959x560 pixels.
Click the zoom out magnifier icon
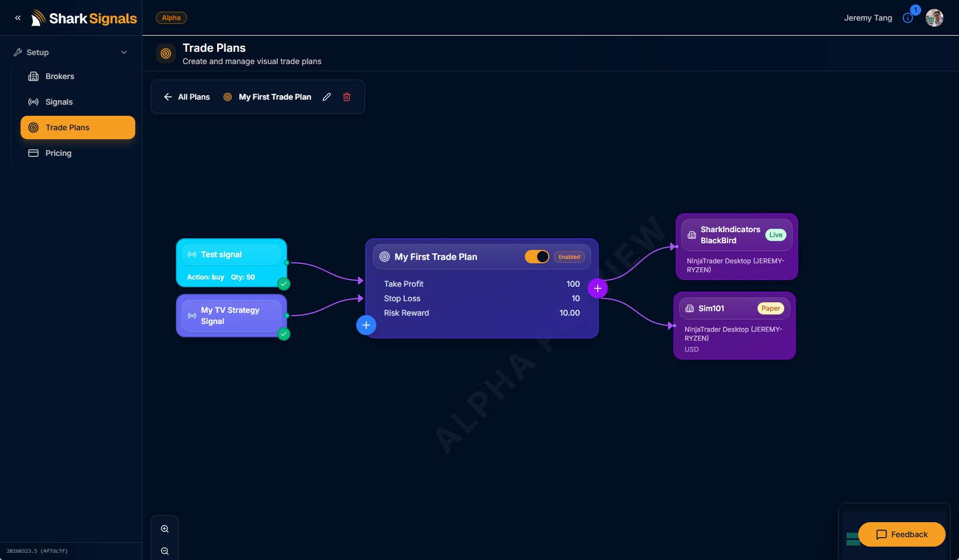point(165,551)
